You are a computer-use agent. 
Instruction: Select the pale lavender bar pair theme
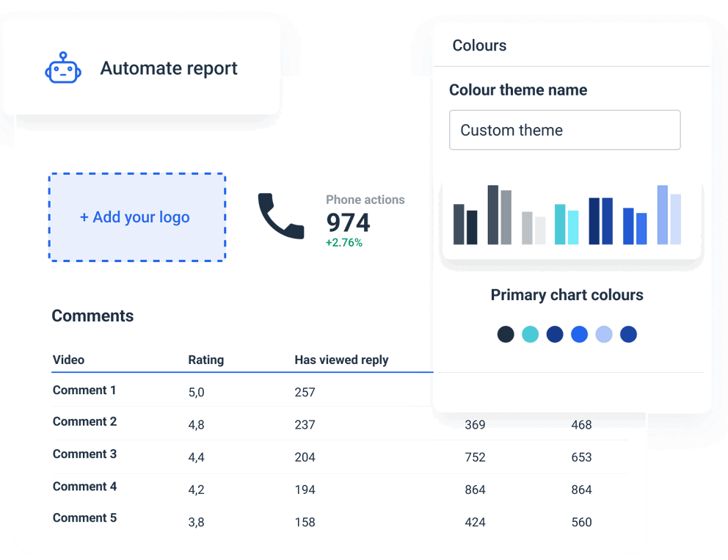(x=669, y=214)
